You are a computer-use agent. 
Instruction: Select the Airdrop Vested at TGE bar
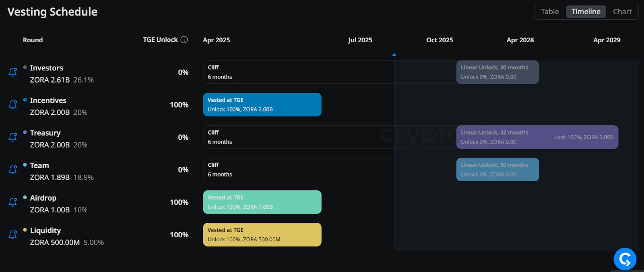[262, 202]
